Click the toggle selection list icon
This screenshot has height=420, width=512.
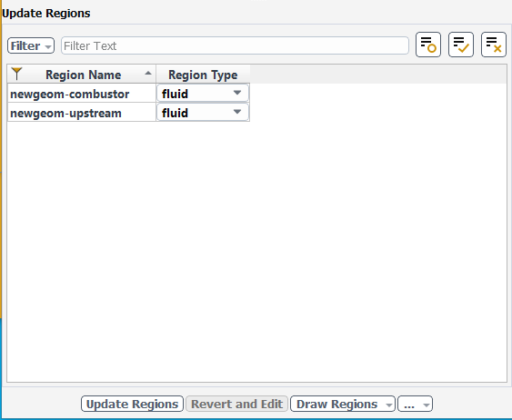pyautogui.click(x=428, y=45)
